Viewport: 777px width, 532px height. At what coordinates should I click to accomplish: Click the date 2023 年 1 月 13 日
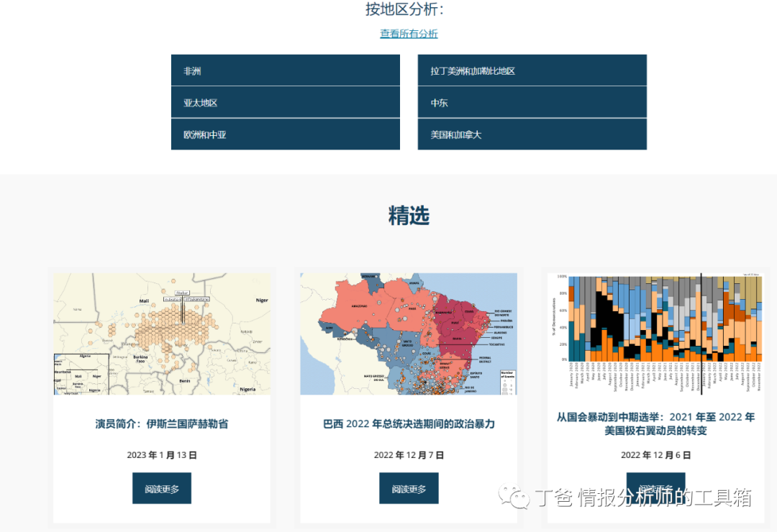(162, 455)
